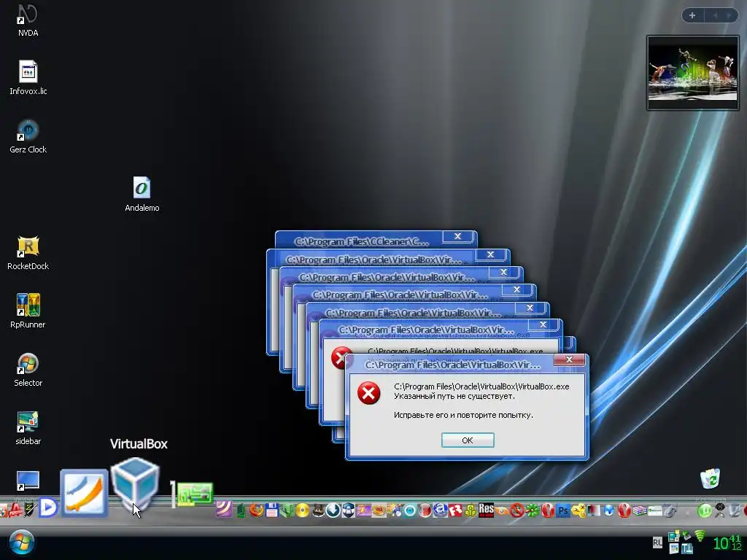The width and height of the screenshot is (747, 560).
Task: Click the red error icon in the front dialog
Action: (368, 393)
